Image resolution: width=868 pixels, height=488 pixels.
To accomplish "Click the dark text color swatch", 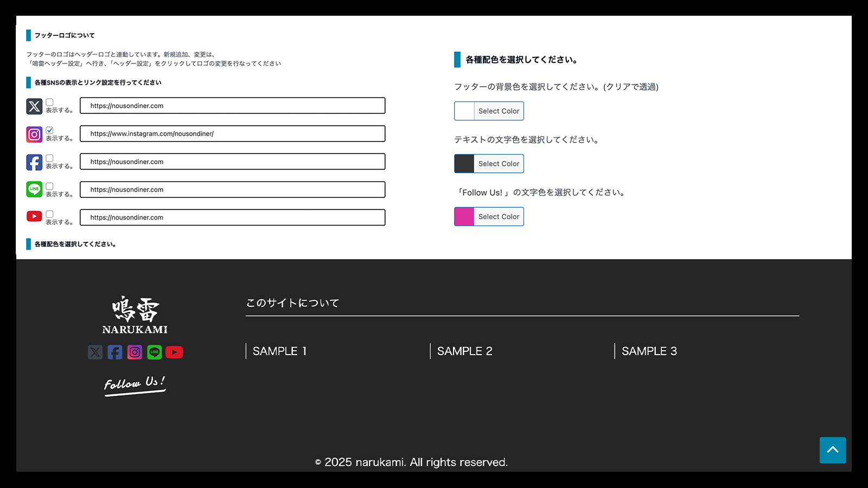I will (463, 163).
